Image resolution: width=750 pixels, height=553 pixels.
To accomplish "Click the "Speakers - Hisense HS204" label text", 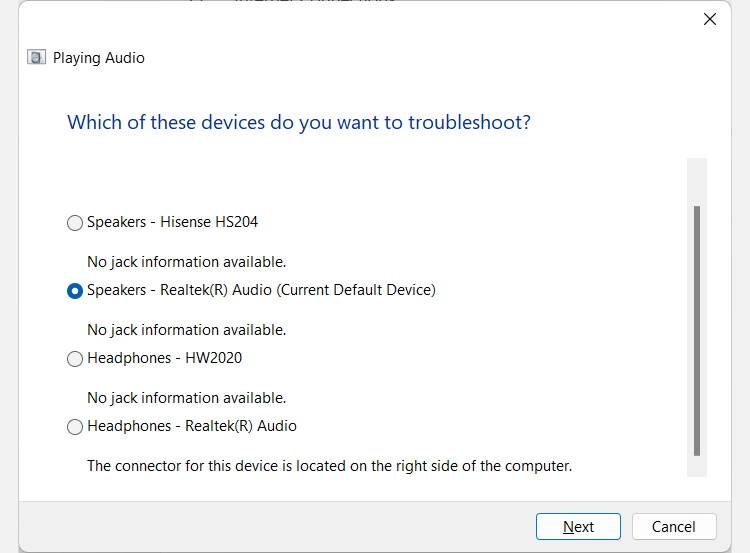I will coord(172,222).
